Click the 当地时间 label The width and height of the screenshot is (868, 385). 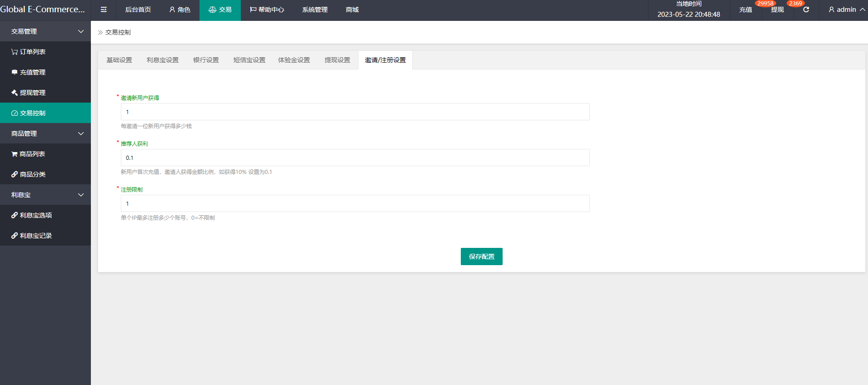689,4
